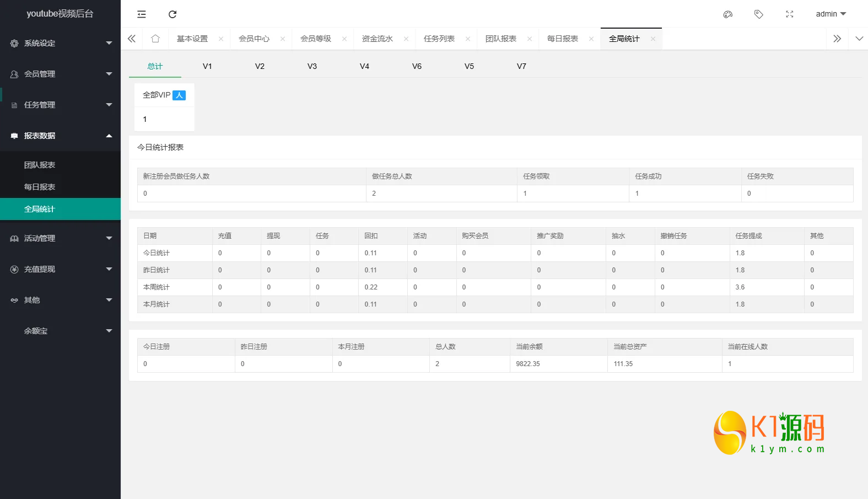This screenshot has width=868, height=499.
Task: Open the tab operations dropdown arrow
Action: [859, 39]
